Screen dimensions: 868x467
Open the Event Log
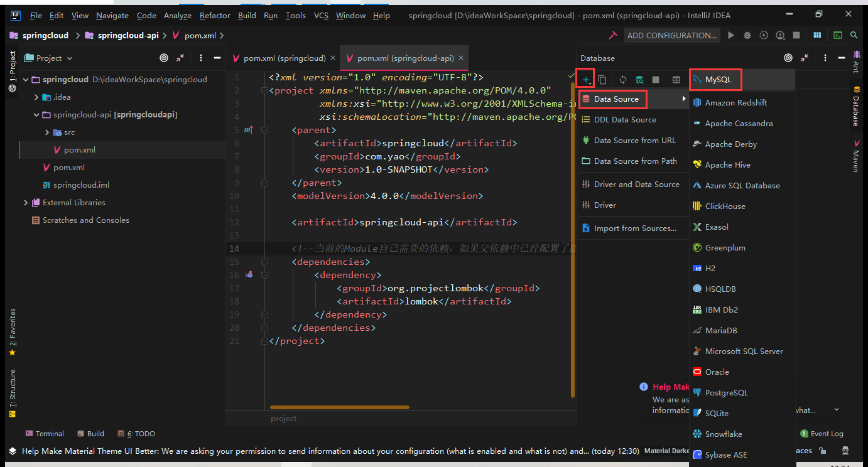pyautogui.click(x=822, y=434)
